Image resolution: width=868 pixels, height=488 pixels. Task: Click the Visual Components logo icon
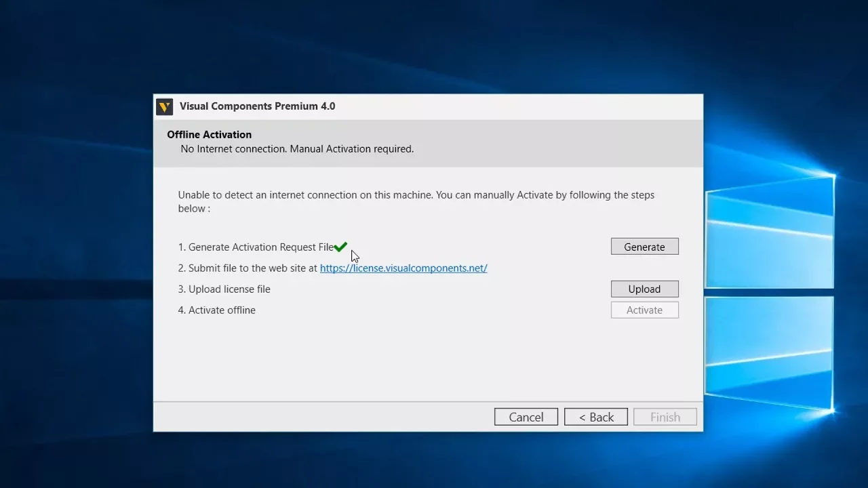click(164, 106)
